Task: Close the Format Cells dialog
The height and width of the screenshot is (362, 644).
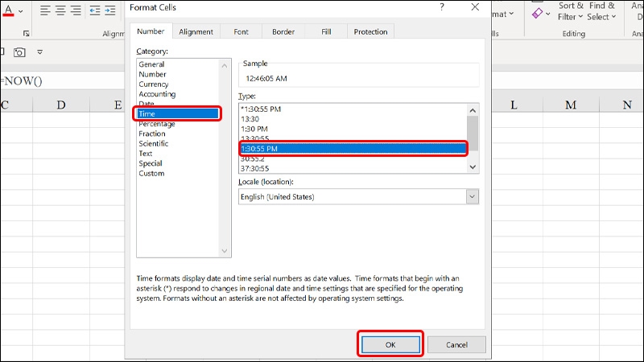Action: point(475,7)
